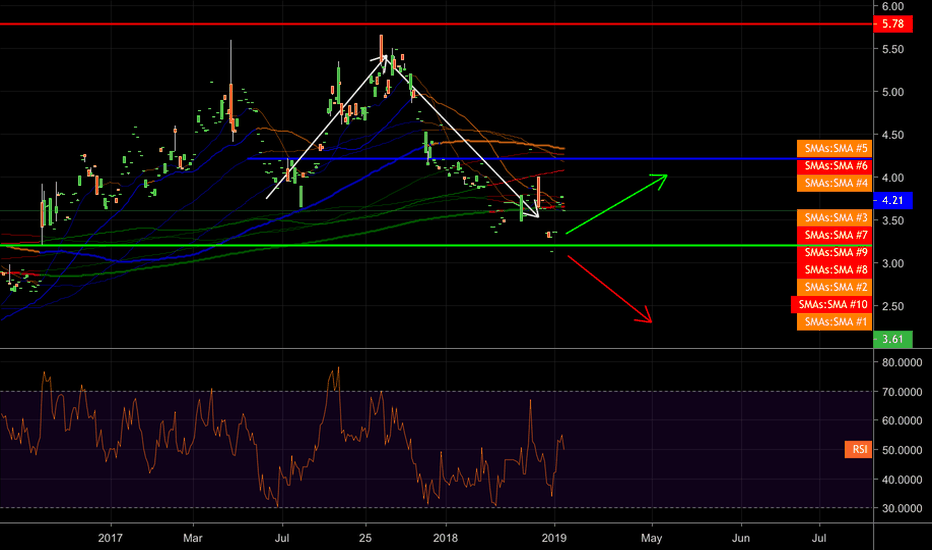Click the 25 date label

365,538
